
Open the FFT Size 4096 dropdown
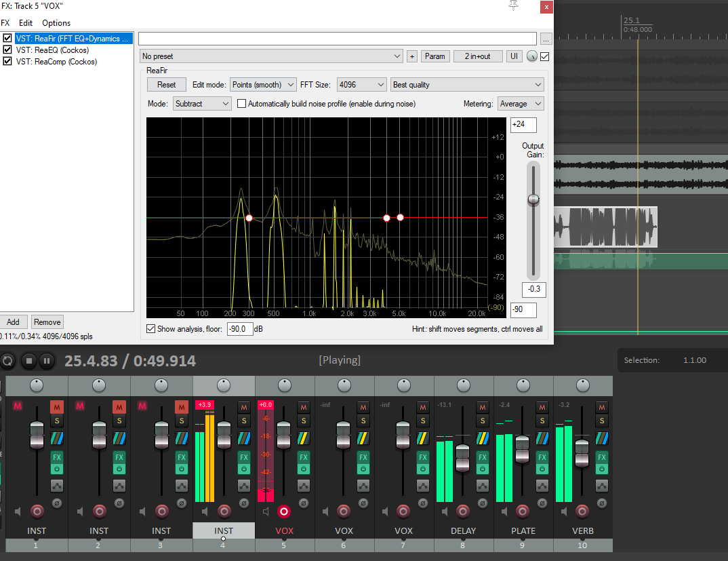(x=361, y=85)
